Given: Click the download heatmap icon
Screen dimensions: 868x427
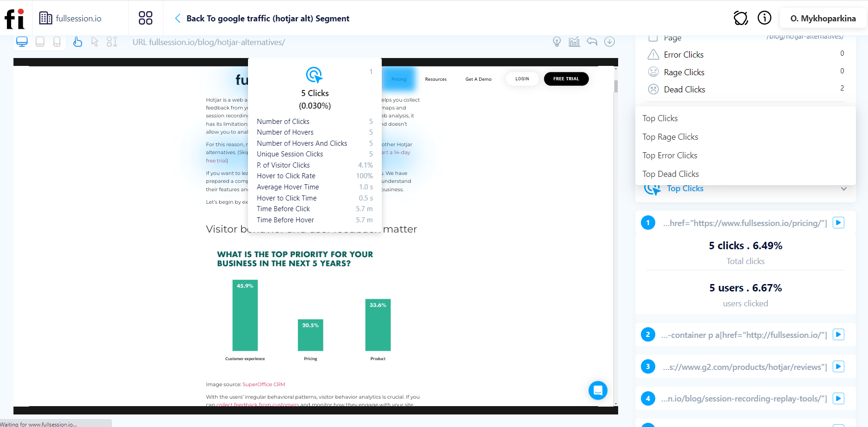Looking at the screenshot, I should pos(610,42).
